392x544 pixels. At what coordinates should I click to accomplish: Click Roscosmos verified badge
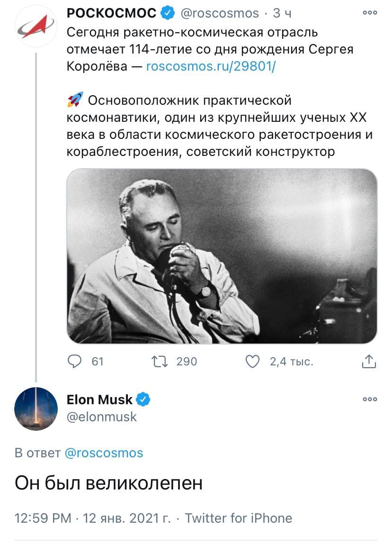(x=167, y=14)
